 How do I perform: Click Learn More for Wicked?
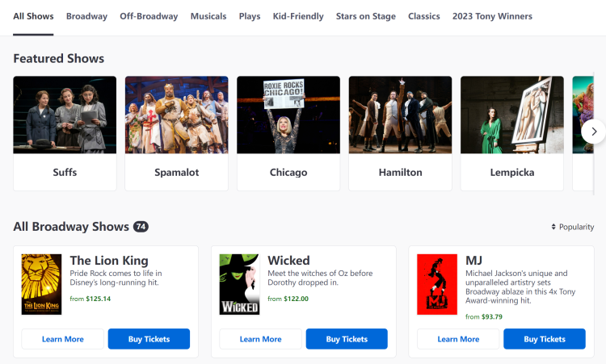pos(260,339)
